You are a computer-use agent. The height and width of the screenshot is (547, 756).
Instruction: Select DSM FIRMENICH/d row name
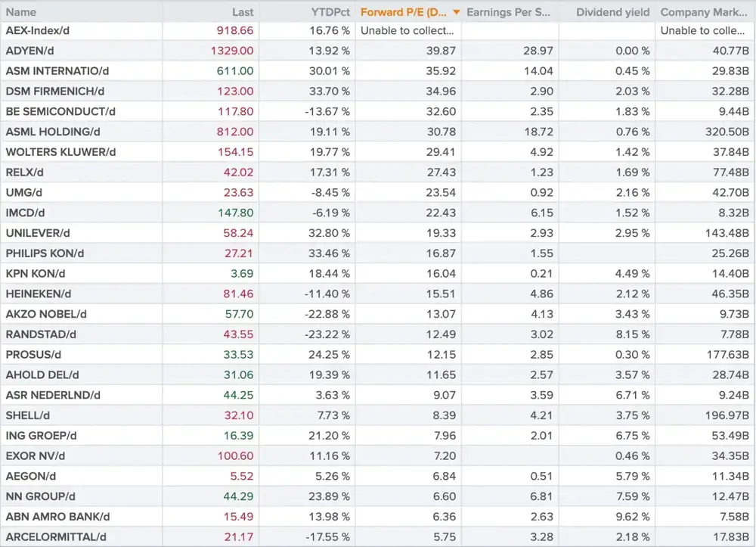pos(55,91)
